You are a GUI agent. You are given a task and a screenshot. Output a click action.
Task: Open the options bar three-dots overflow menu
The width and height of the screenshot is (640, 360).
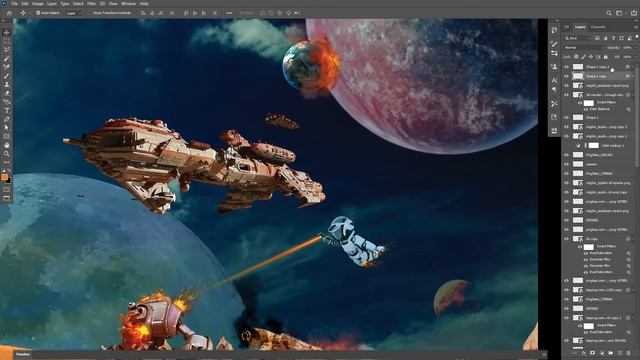point(229,13)
